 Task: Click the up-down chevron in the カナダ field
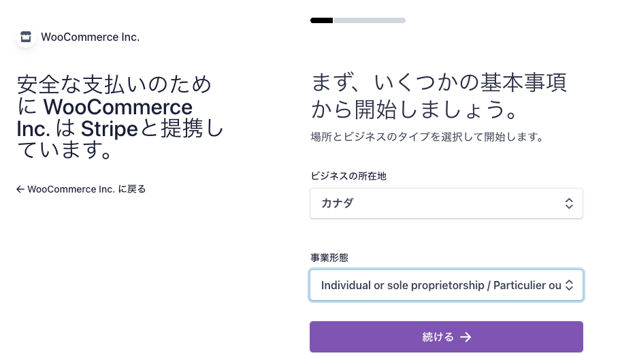click(569, 203)
